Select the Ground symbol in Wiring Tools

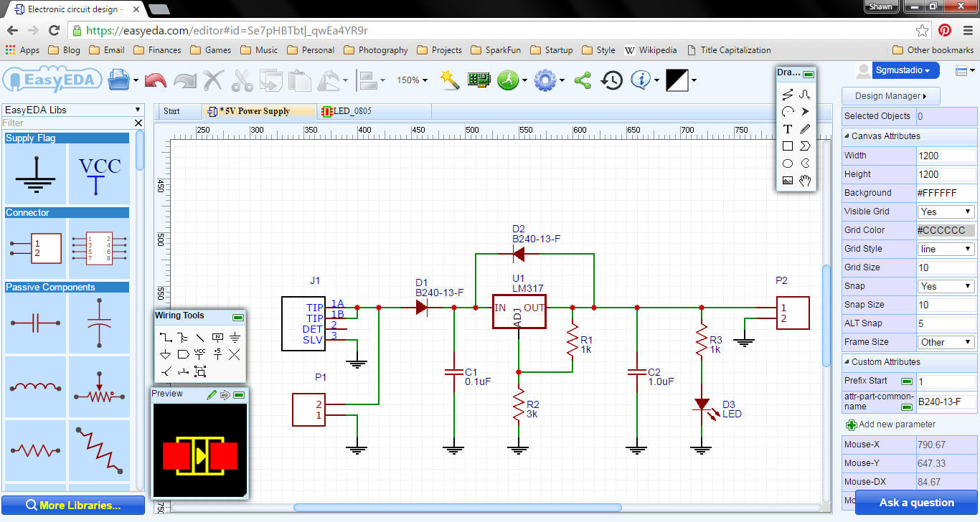233,337
